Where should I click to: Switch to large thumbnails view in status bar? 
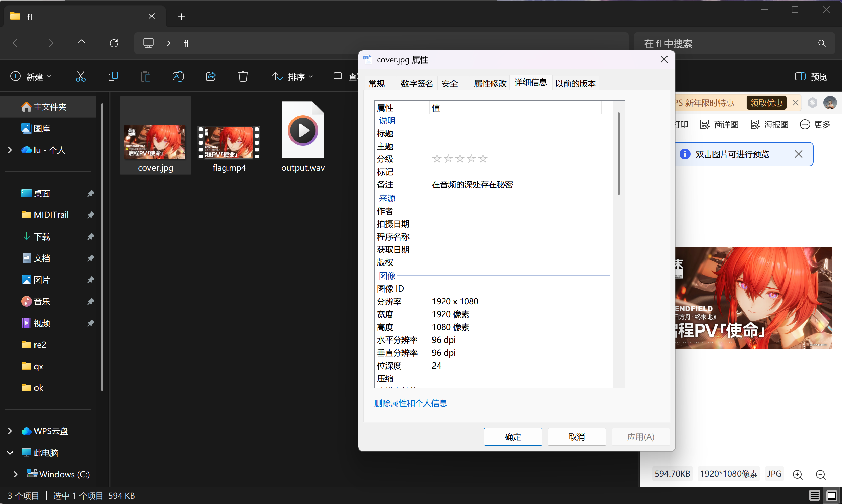(x=832, y=496)
